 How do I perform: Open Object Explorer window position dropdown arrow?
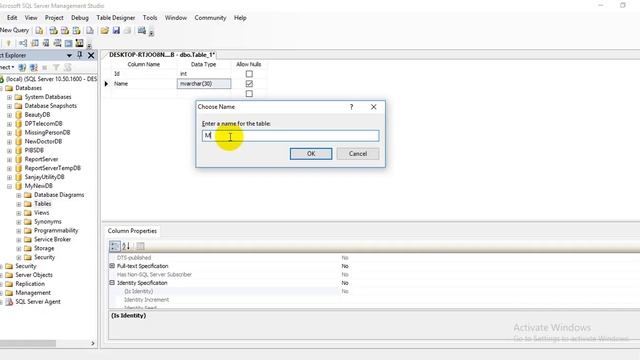coord(69,55)
